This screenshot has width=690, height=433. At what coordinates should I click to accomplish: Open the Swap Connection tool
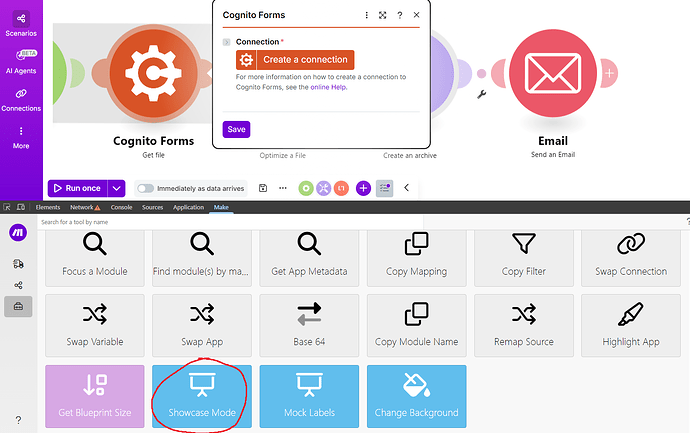[x=631, y=258]
